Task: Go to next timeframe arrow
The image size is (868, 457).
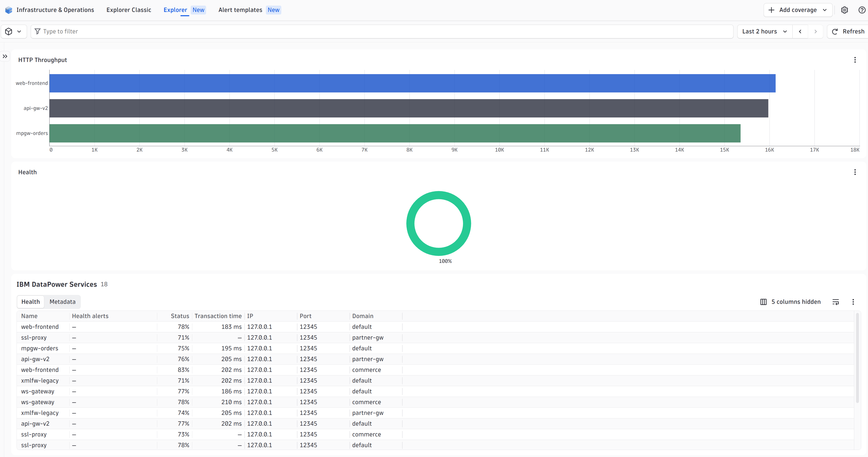Action: [x=815, y=31]
